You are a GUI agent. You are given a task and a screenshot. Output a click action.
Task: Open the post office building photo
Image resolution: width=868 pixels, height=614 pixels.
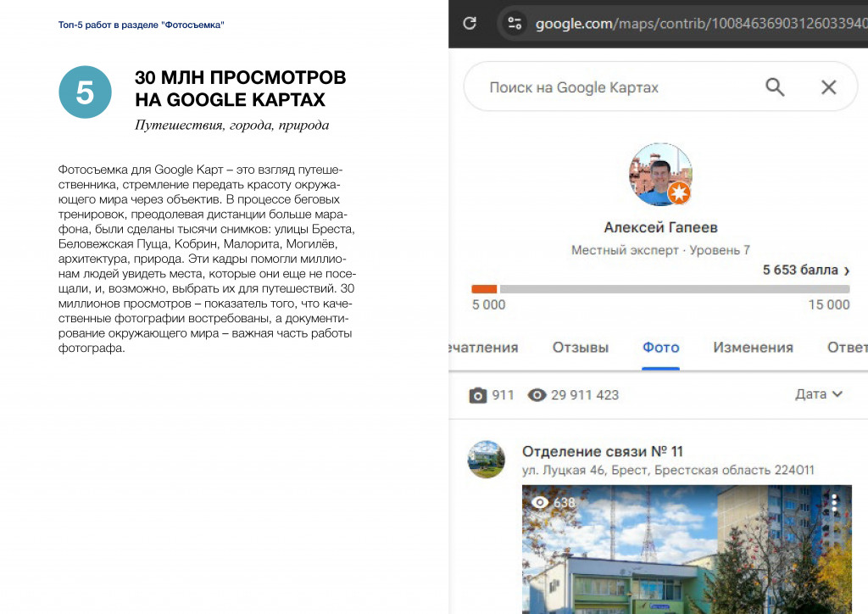(x=687, y=550)
